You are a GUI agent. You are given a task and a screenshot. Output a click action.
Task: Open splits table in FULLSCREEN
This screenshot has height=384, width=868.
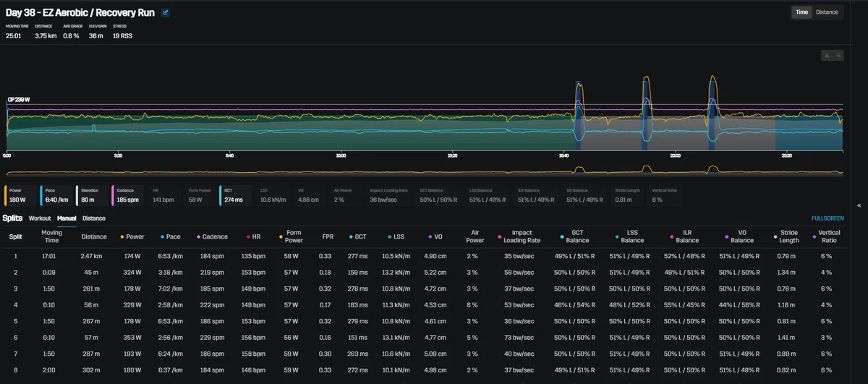(827, 218)
